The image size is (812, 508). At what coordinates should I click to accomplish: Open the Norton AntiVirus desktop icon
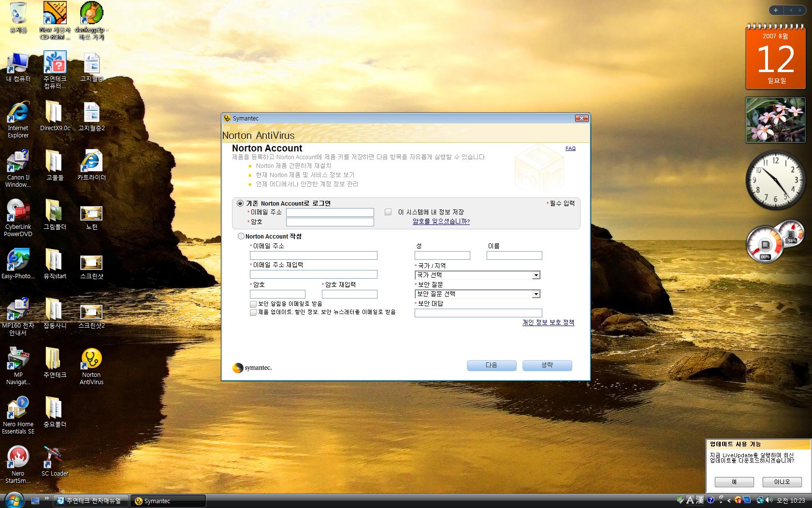point(91,360)
